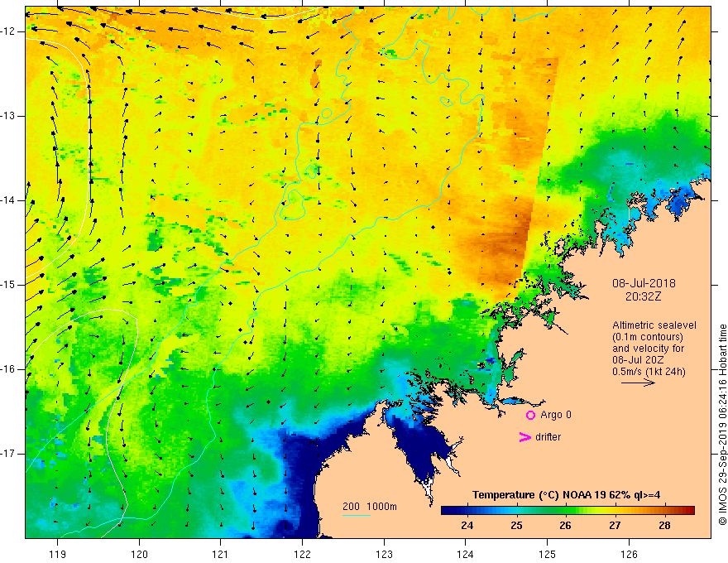
Task: Click longitude axis label 119
Action: (57, 554)
